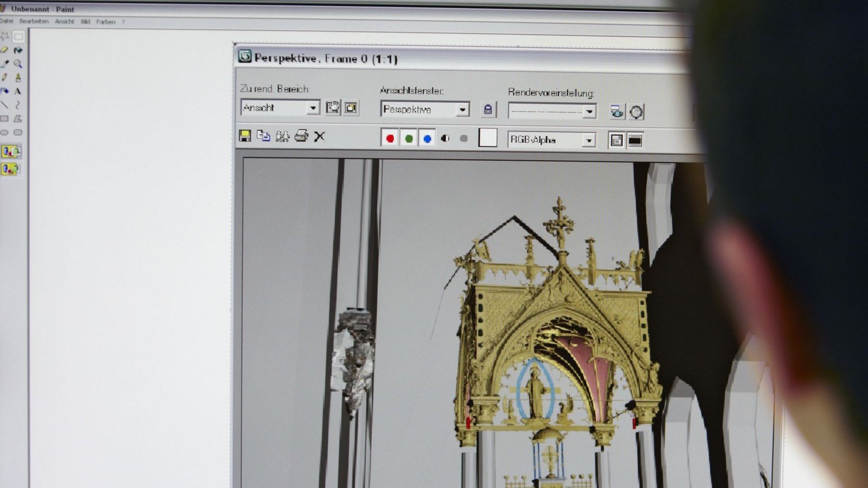Toggle the blue channel display
Viewport: 868px width, 488px height.
(427, 139)
